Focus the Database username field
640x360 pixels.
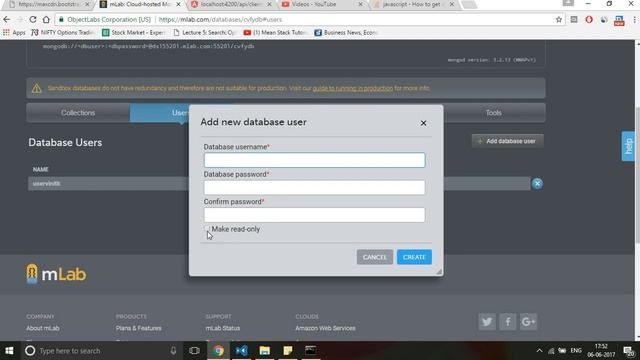pyautogui.click(x=314, y=160)
